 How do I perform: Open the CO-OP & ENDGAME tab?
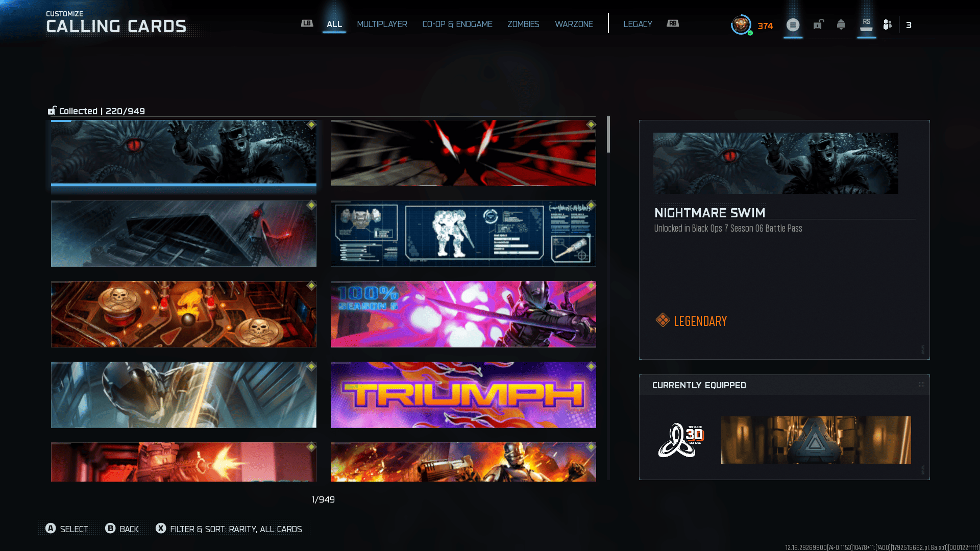(x=457, y=24)
